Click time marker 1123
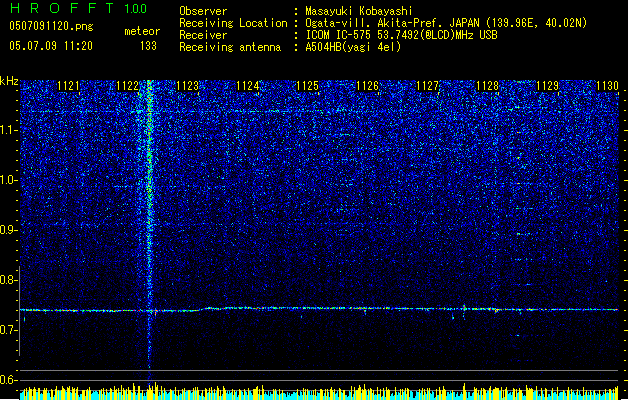This screenshot has height=400, width=629. tap(187, 86)
